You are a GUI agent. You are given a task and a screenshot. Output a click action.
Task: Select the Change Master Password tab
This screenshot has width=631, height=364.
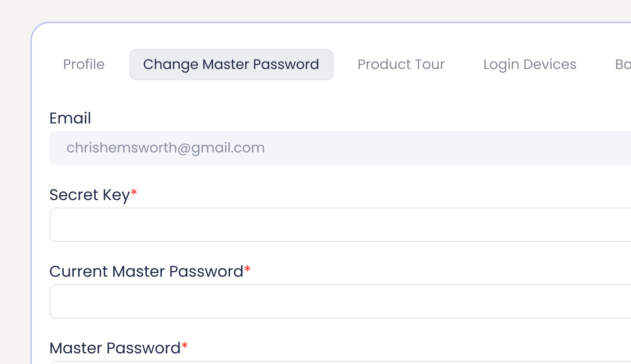(231, 64)
